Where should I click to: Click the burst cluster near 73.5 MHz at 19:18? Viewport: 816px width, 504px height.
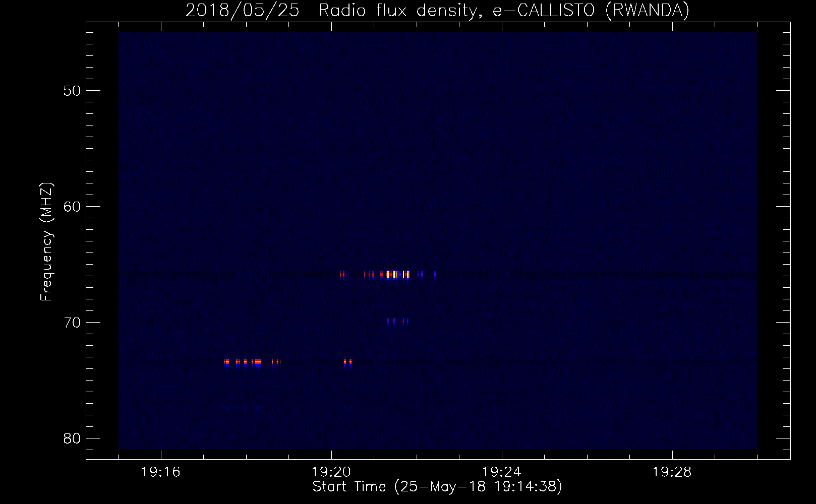(x=252, y=362)
